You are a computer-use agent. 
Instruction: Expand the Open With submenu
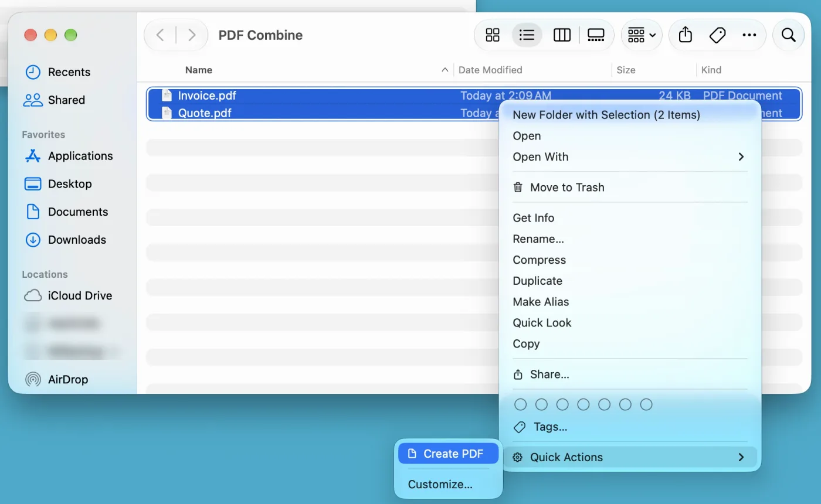[630, 157]
